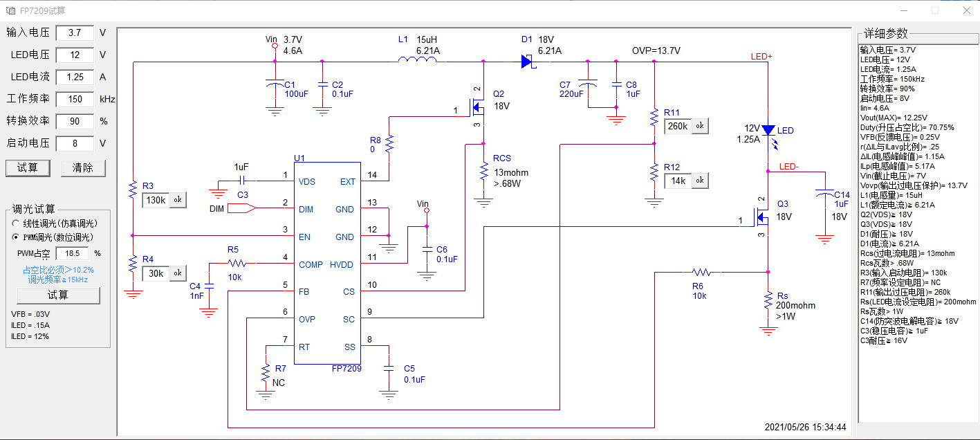Viewport: 980px width, 440px height.
Task: Click ok button beside R11 260k
Action: pos(699,126)
